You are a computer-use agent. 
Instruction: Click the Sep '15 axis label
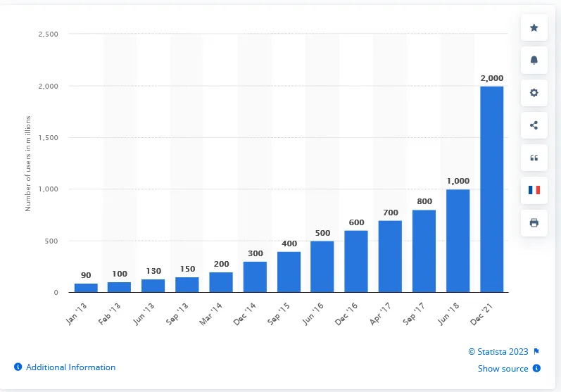[278, 314]
